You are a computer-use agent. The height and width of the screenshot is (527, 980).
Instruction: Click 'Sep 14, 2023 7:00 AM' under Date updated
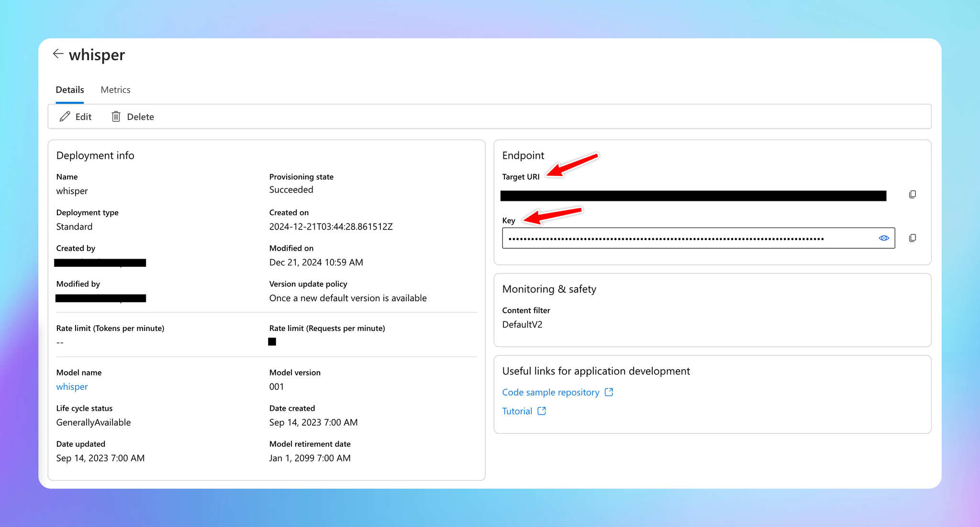100,458
